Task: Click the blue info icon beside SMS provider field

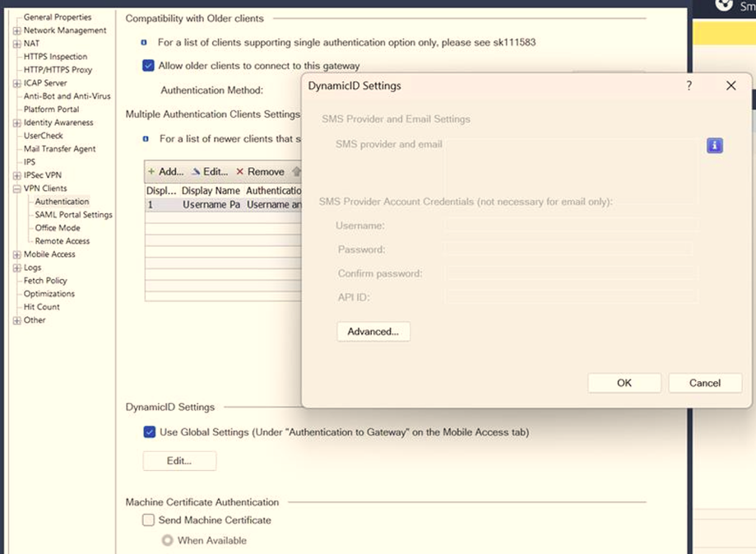Action: click(x=715, y=145)
